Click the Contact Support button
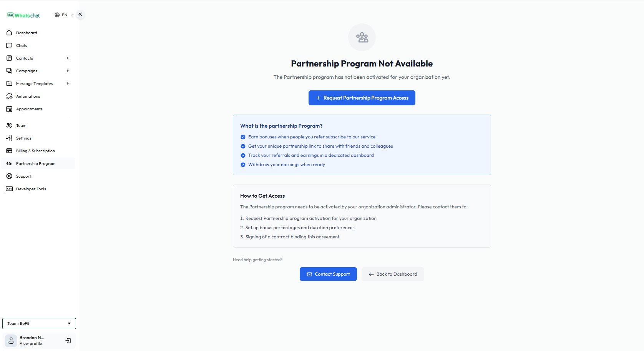This screenshot has height=351, width=644. coord(328,274)
